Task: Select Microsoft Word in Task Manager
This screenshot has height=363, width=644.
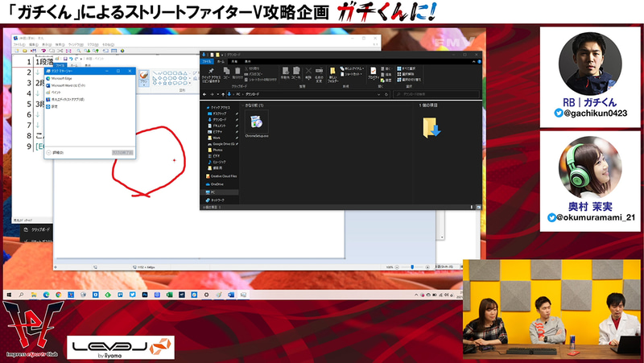Action: click(x=89, y=85)
